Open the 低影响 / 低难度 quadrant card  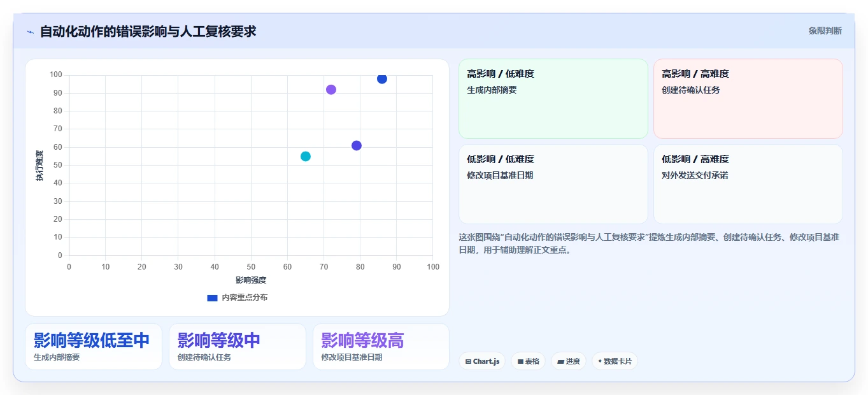pos(553,184)
